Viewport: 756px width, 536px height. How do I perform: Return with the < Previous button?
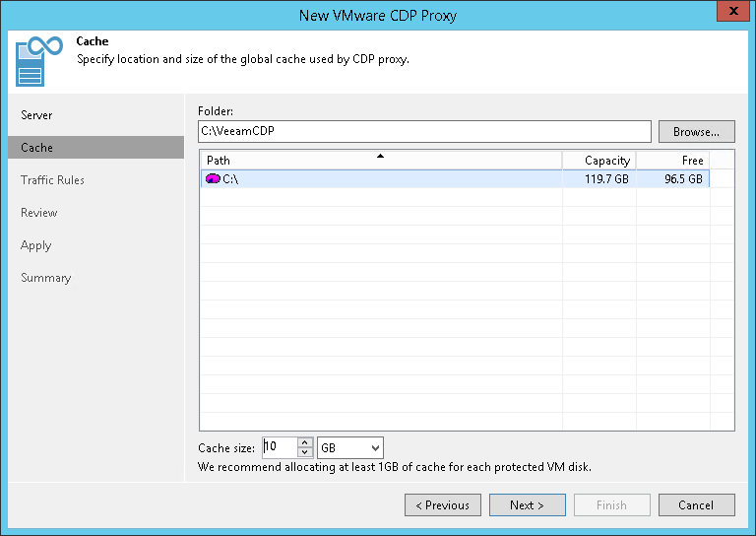point(443,505)
